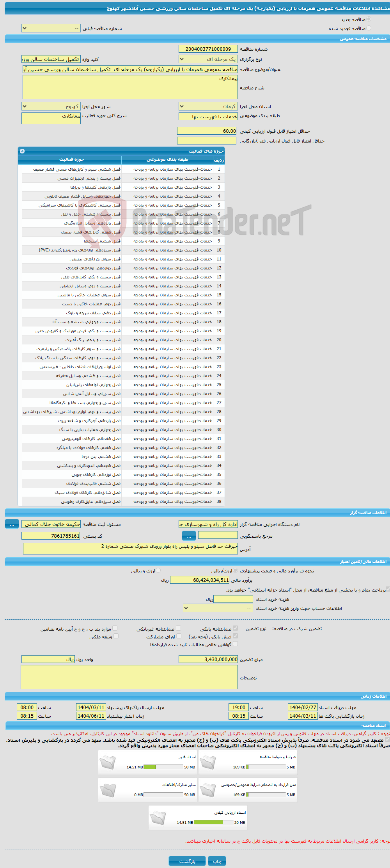Click the آدرس field
This screenshot has height=868, width=390.
(x=130, y=548)
